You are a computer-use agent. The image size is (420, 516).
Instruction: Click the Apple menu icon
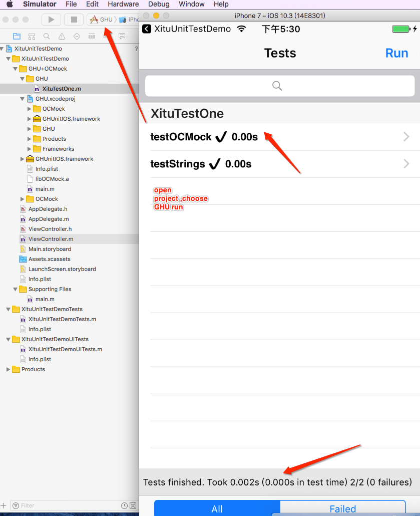[10, 5]
